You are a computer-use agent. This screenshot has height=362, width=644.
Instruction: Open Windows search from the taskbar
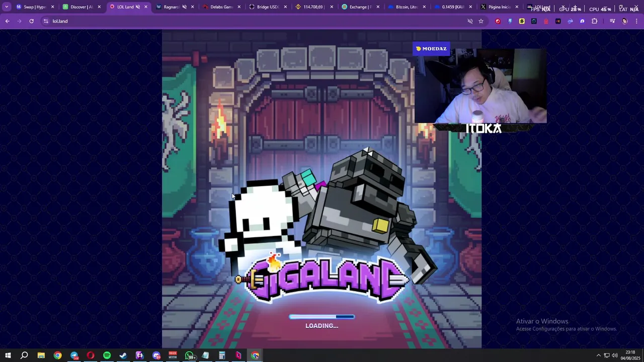click(24, 355)
